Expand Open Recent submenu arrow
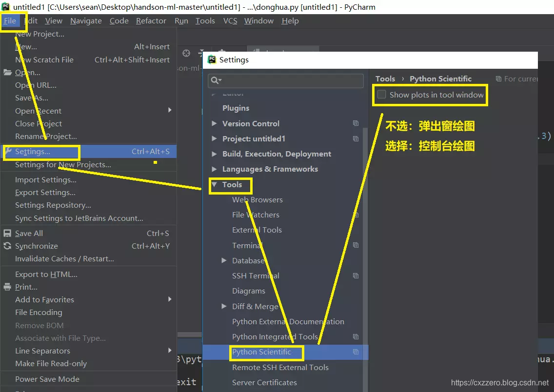The height and width of the screenshot is (392, 554). tap(170, 110)
